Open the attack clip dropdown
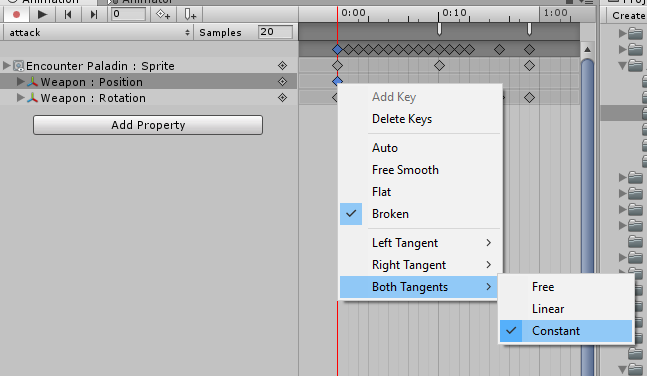This screenshot has width=647, height=376. 98,33
